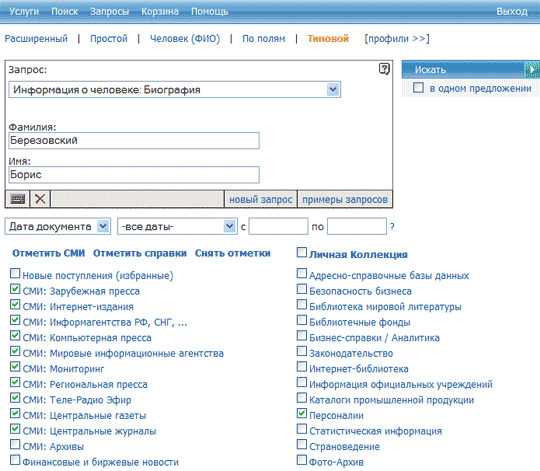The height and width of the screenshot is (471, 540).
Task: Switch to Простой search tab
Action: tap(109, 39)
